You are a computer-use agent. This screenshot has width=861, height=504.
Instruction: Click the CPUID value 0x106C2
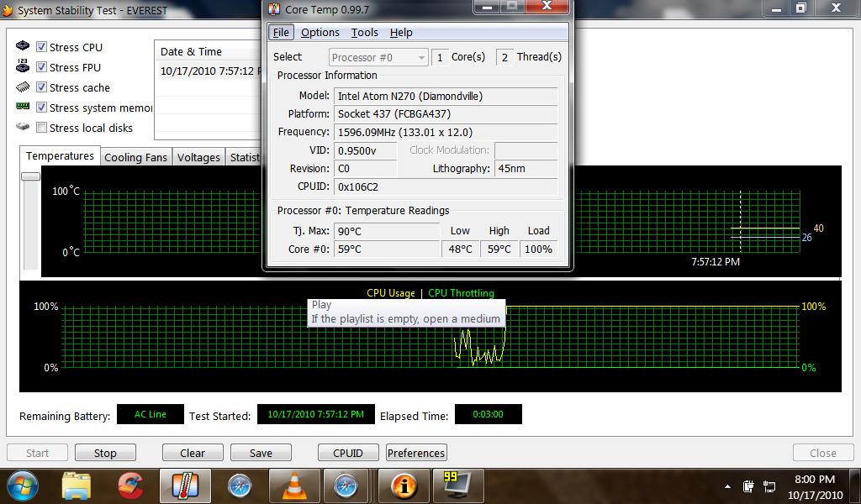[x=446, y=186]
